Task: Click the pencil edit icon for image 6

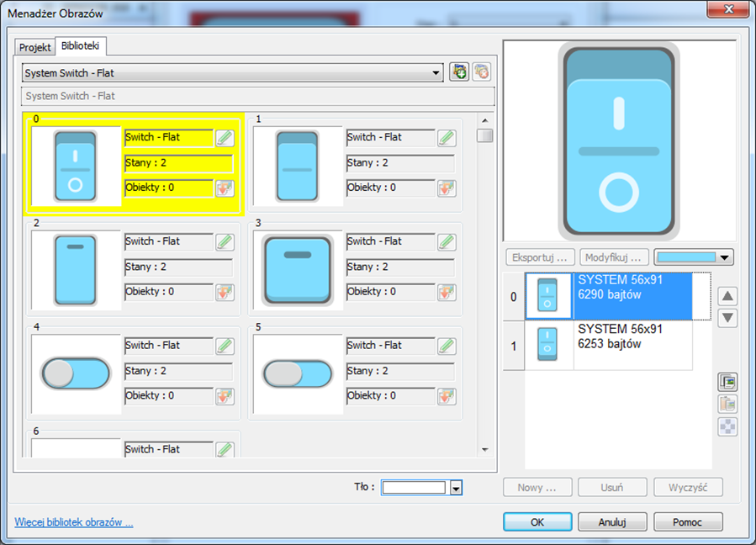Action: 225,449
